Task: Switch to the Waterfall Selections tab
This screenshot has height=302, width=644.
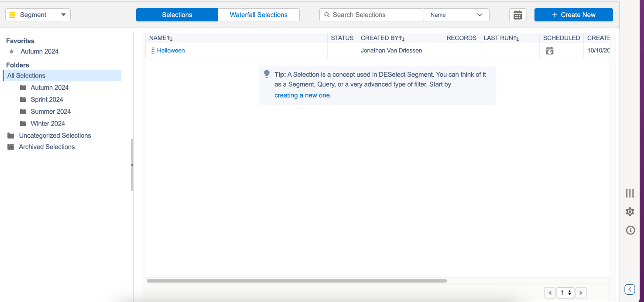Action: pyautogui.click(x=258, y=15)
